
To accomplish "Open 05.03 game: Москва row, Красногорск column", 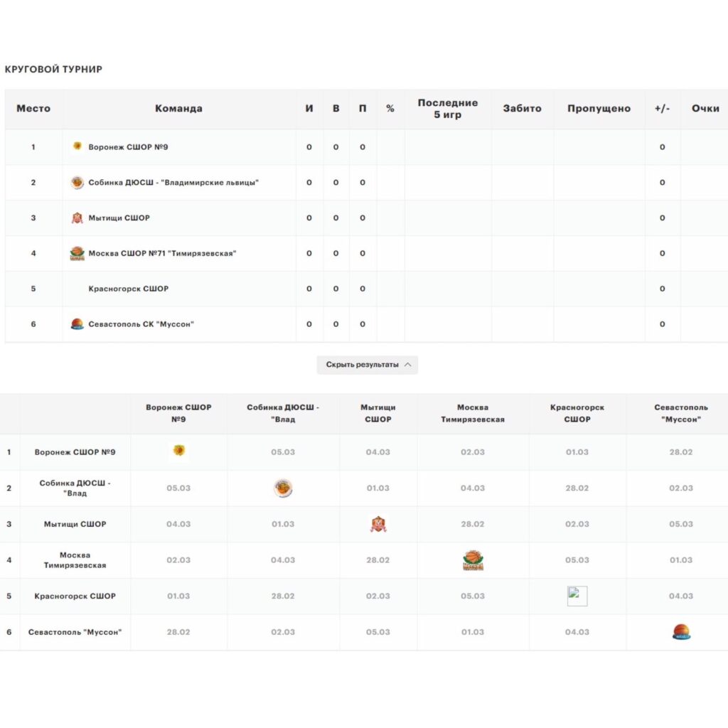I will click(x=577, y=560).
